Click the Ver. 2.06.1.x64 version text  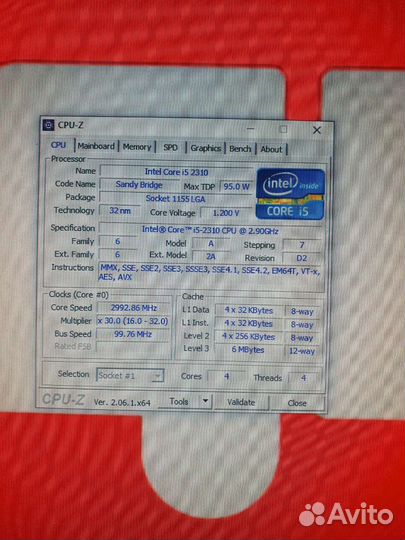click(x=122, y=402)
